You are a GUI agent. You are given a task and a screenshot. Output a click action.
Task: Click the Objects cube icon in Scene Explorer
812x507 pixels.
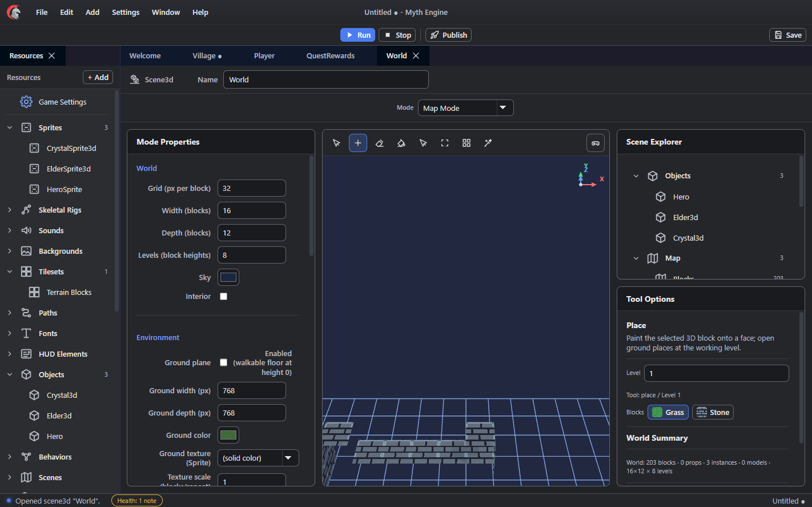tap(653, 176)
